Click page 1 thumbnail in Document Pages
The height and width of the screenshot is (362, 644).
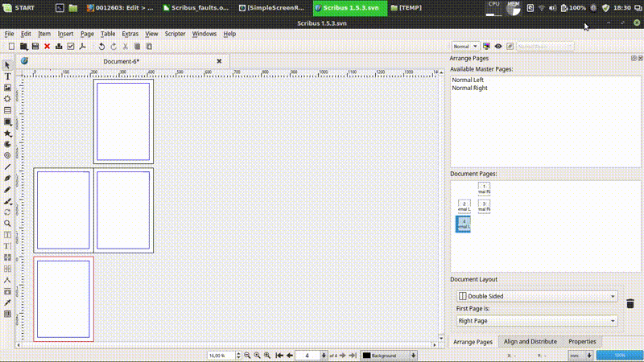[484, 187]
